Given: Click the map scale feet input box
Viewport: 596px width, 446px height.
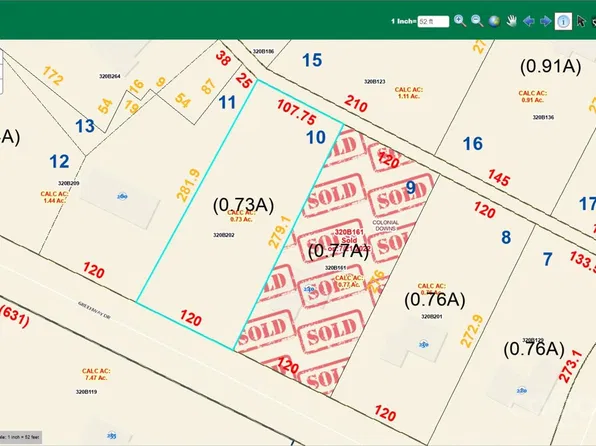Looking at the screenshot, I should [433, 22].
